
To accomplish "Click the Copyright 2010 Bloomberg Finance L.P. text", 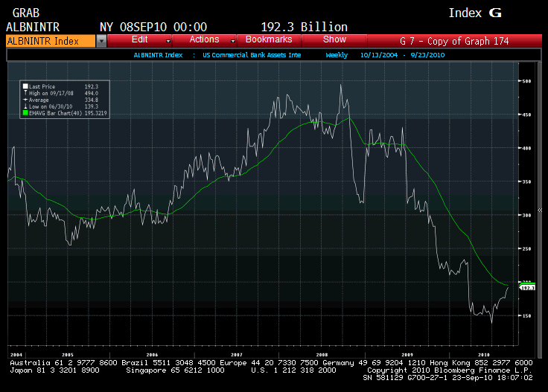I will (450, 370).
